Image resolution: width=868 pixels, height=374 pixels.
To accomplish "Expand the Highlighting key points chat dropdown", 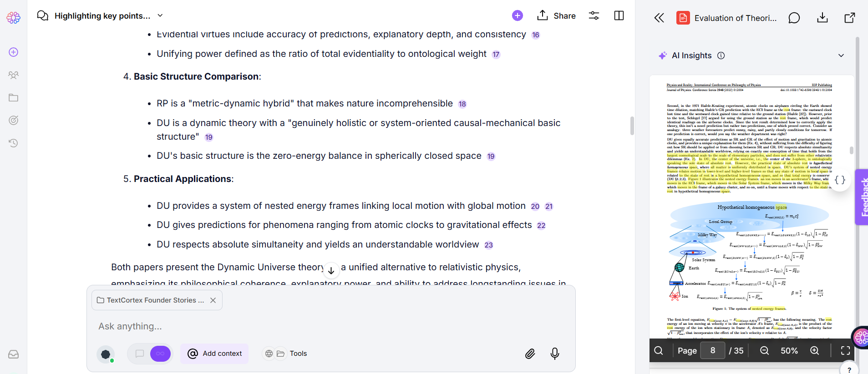I will (160, 15).
